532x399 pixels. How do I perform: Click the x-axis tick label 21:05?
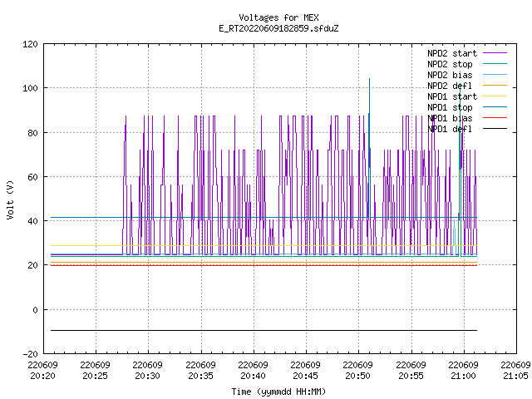pyautogui.click(x=515, y=376)
